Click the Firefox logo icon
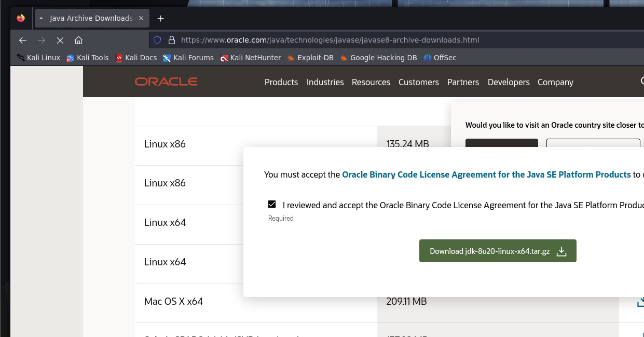Viewport: 644px width, 337px height. click(21, 18)
